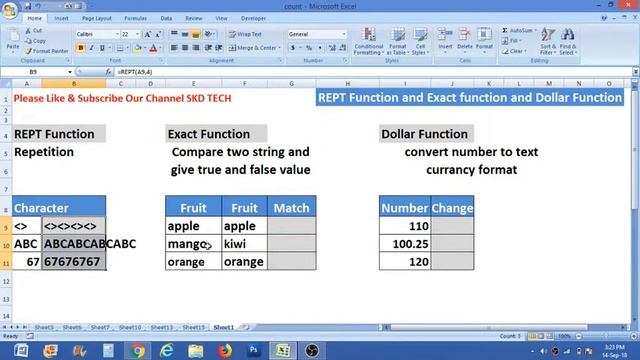The width and height of the screenshot is (640, 360).
Task: Apply Accounting dollar format icon
Action: [293, 48]
